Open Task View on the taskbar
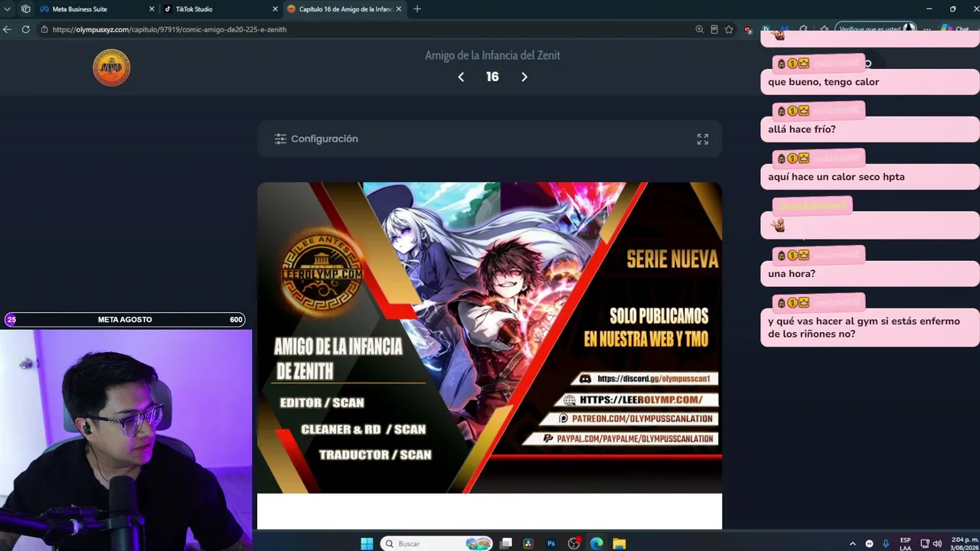The height and width of the screenshot is (551, 980). click(x=506, y=543)
